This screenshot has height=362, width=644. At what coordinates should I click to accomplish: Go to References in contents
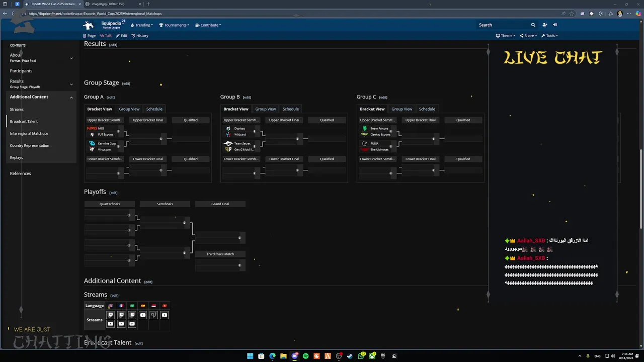(21, 173)
